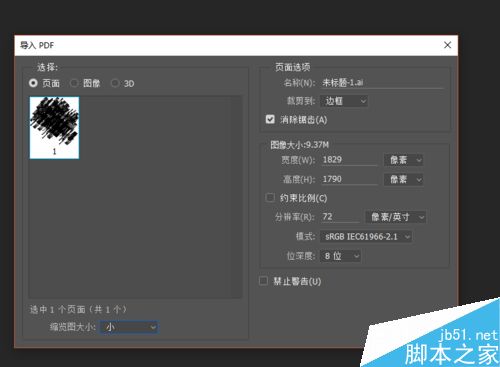The width and height of the screenshot is (500, 367).
Task: Close the 导入 PDF dialog
Action: pyautogui.click(x=448, y=45)
